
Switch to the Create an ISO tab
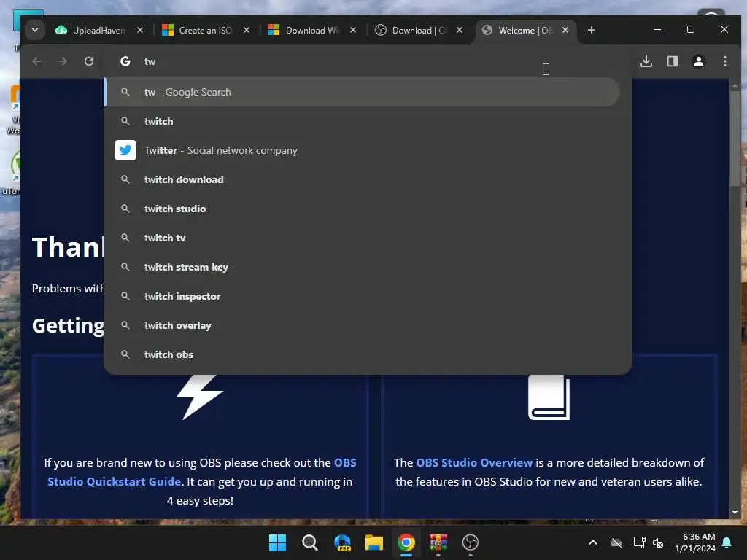(205, 30)
